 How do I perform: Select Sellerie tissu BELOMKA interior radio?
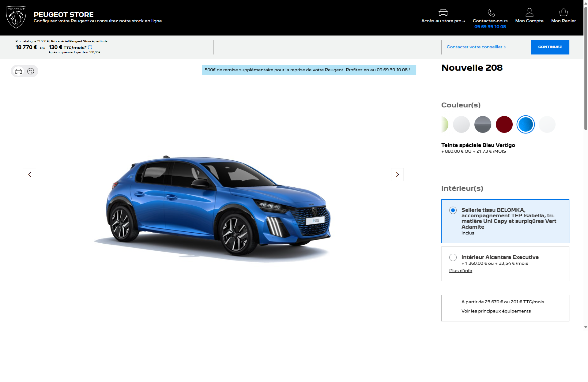point(453,210)
